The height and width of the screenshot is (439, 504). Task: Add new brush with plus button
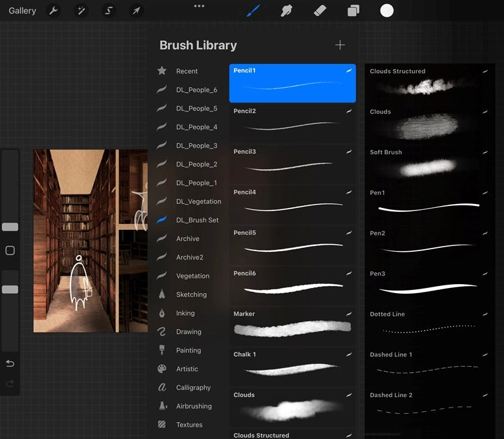(340, 45)
